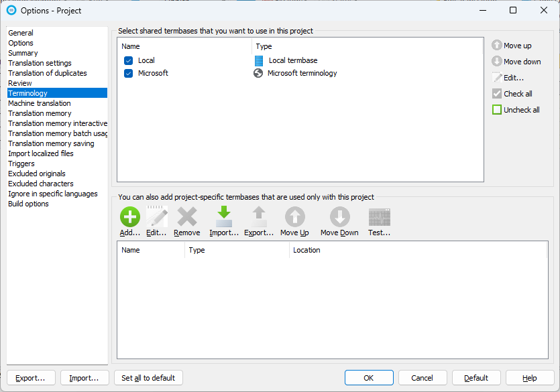Maximize the Options dialog window
Viewport: 560px width, 392px height.
pyautogui.click(x=513, y=10)
